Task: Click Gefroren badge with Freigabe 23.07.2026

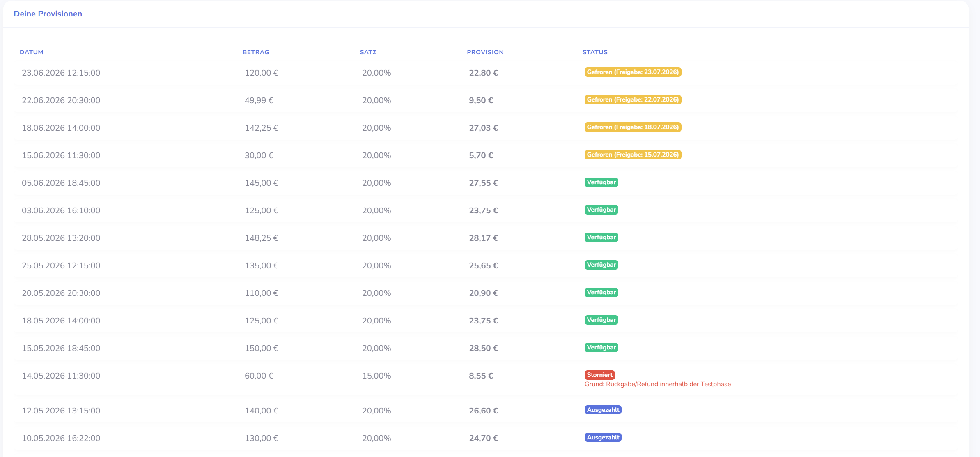Action: pyautogui.click(x=633, y=72)
